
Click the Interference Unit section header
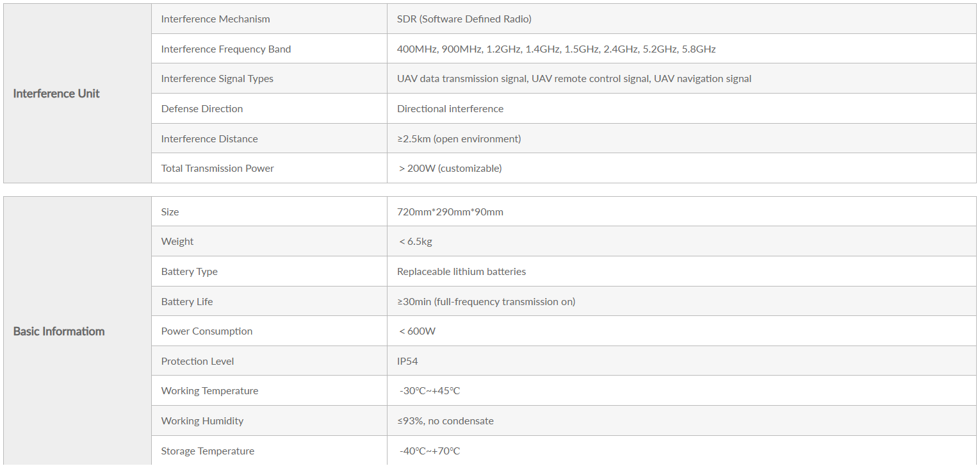tap(56, 94)
